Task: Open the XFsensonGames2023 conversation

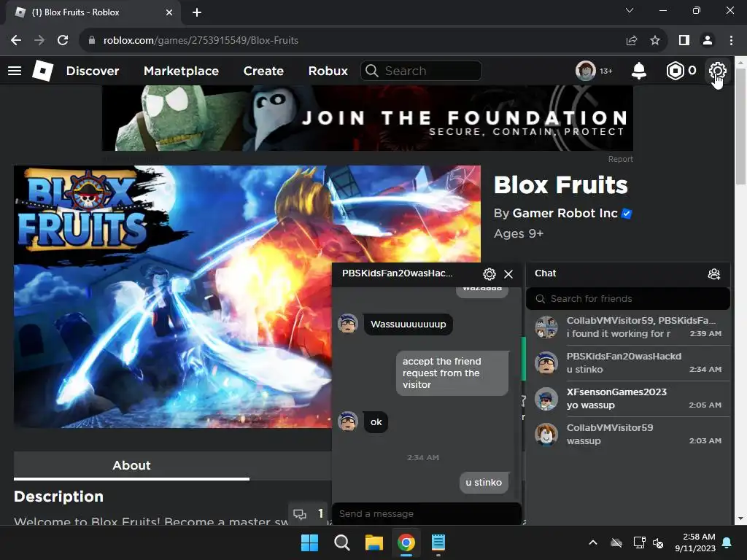Action: [x=628, y=399]
